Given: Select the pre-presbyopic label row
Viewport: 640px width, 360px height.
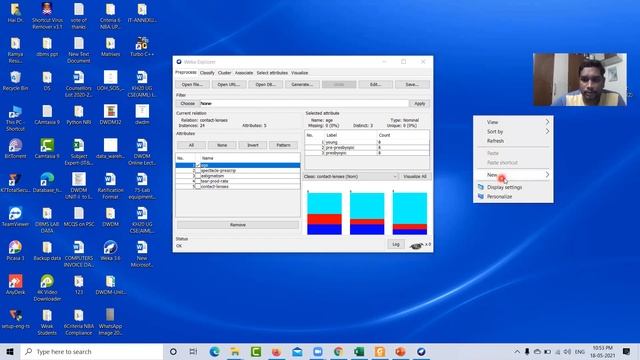Looking at the screenshot, I should 367,148.
